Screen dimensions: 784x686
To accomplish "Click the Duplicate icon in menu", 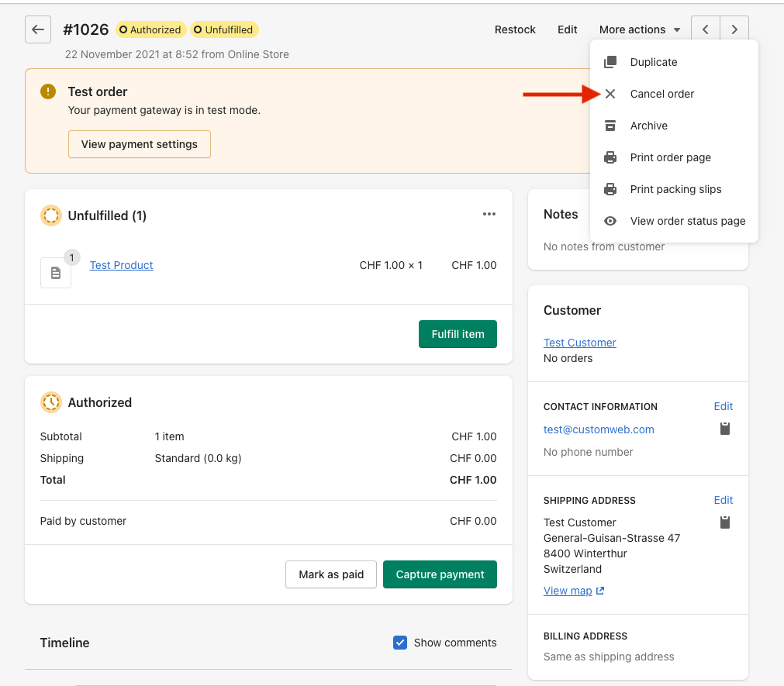I will pyautogui.click(x=610, y=62).
